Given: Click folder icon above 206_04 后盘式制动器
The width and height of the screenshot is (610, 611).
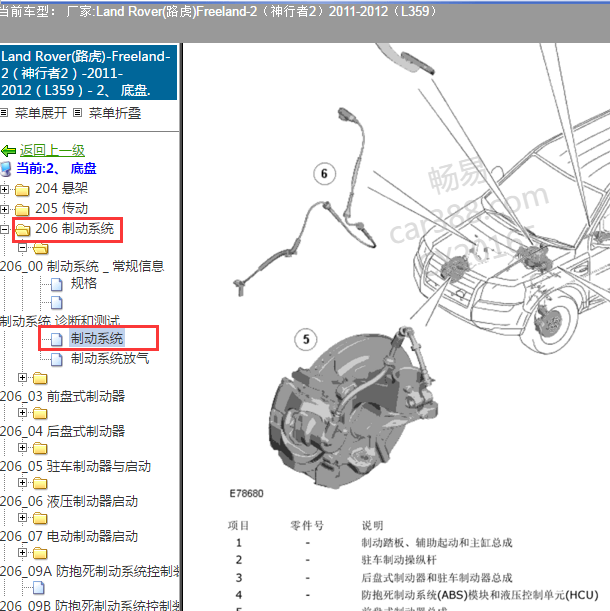Looking at the screenshot, I should tap(40, 413).
